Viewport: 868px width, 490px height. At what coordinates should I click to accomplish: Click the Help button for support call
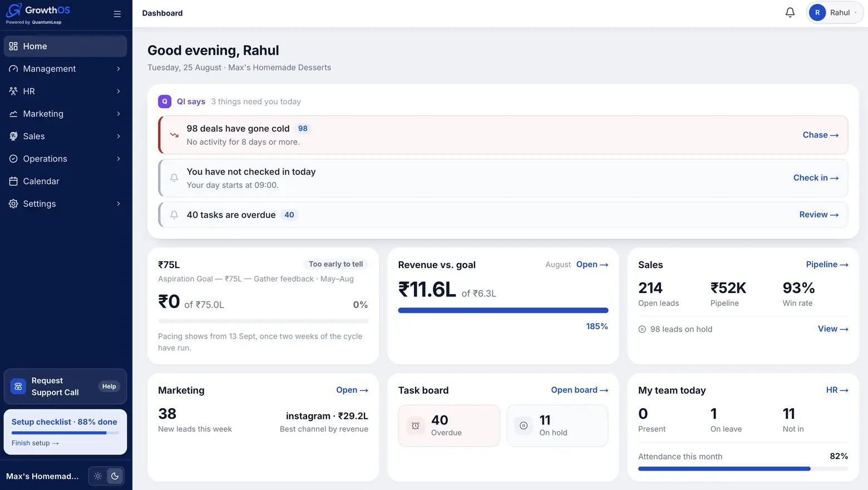(x=109, y=387)
